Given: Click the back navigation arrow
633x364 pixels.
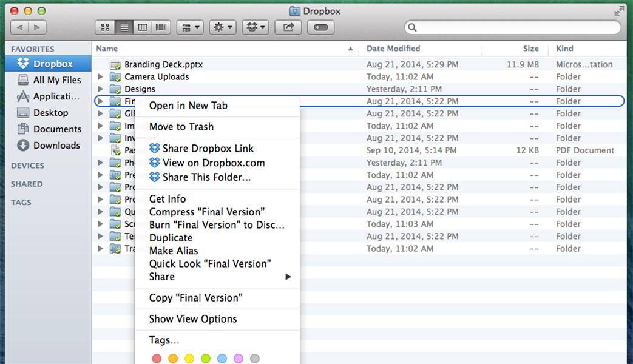Looking at the screenshot, I should tap(19, 27).
